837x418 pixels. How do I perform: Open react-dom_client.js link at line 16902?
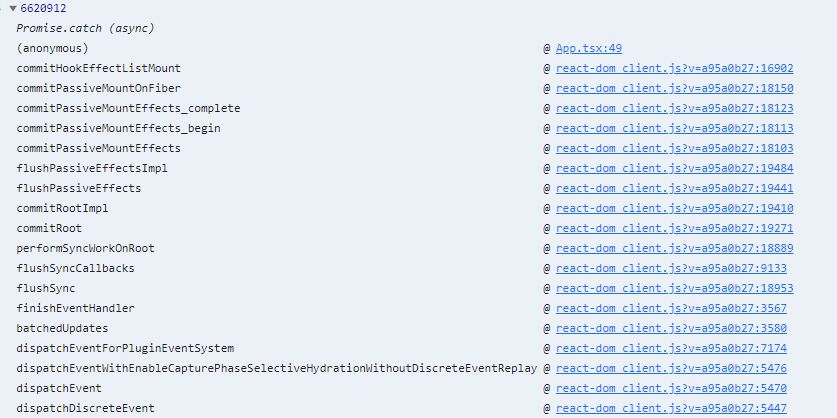point(674,68)
